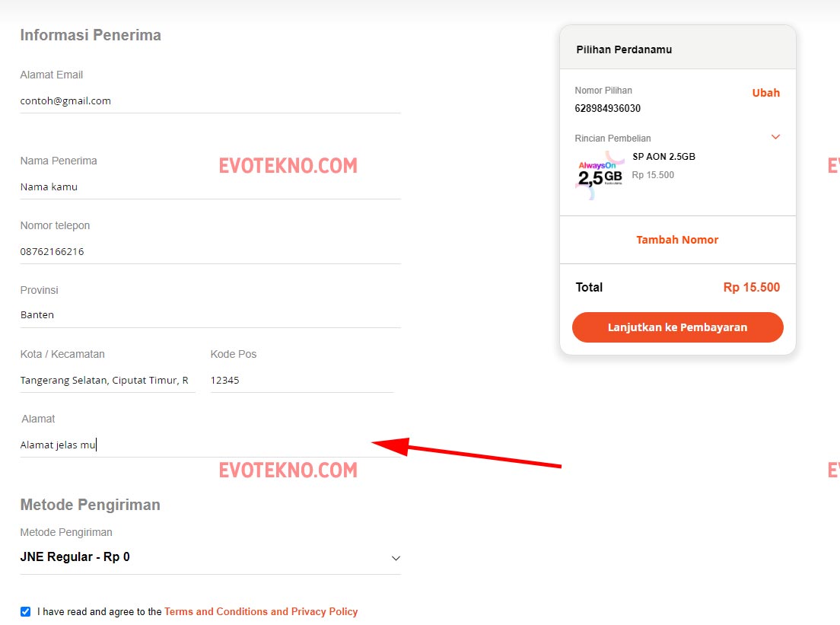The width and height of the screenshot is (840, 625).
Task: Select the Nomor telepon field
Action: point(210,251)
